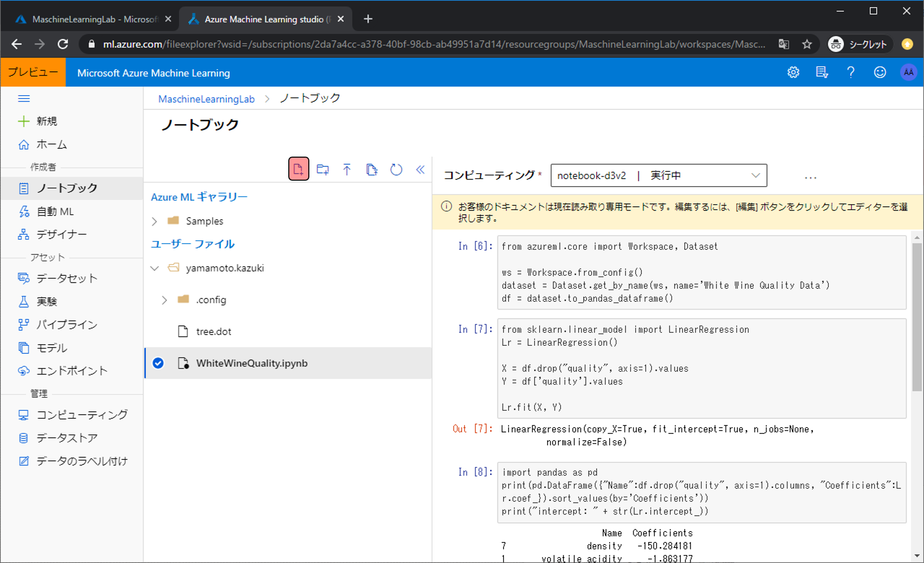Open the help question mark icon
The width and height of the screenshot is (924, 563).
(x=850, y=73)
